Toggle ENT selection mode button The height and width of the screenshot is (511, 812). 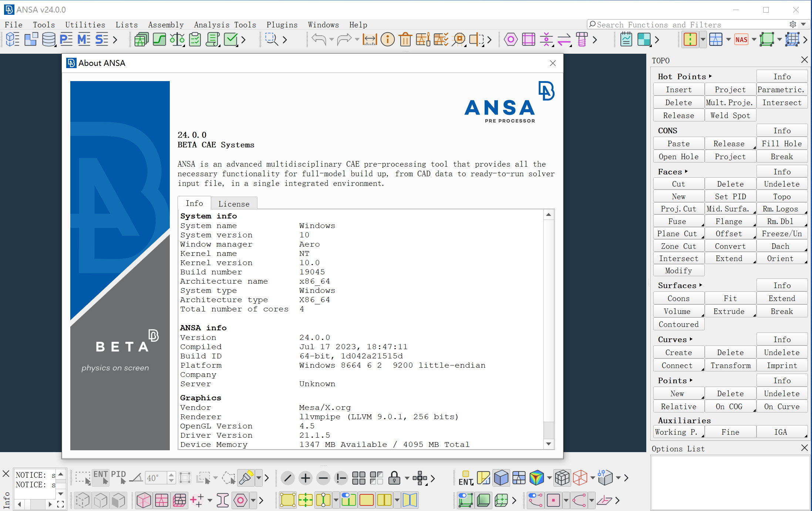pos(100,478)
